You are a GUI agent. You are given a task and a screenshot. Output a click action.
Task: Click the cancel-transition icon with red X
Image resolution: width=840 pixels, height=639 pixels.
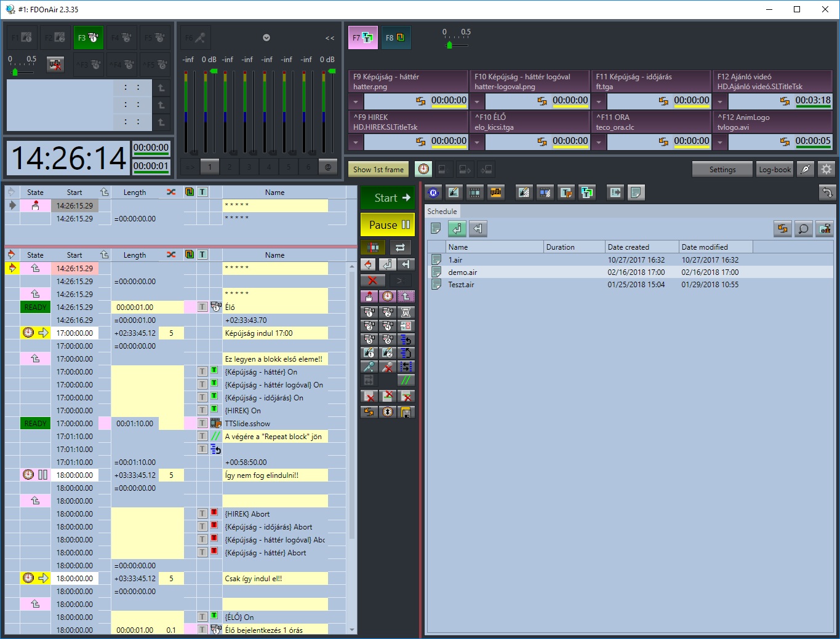[x=55, y=64]
